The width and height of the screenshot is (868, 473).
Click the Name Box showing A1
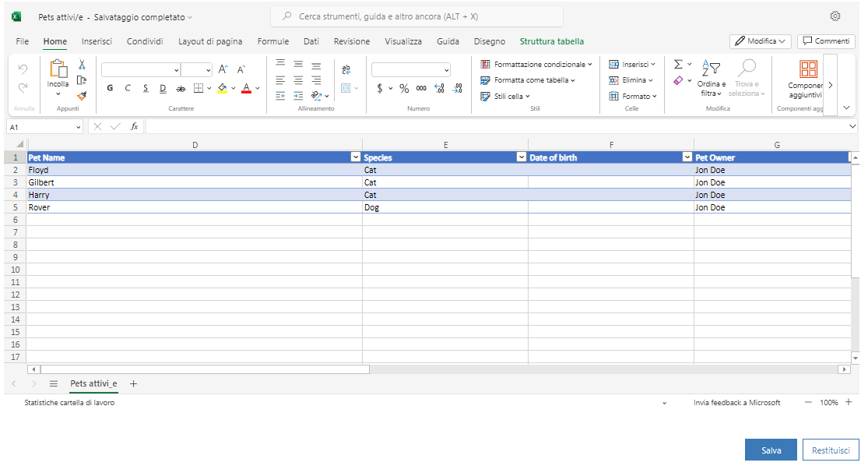point(44,127)
